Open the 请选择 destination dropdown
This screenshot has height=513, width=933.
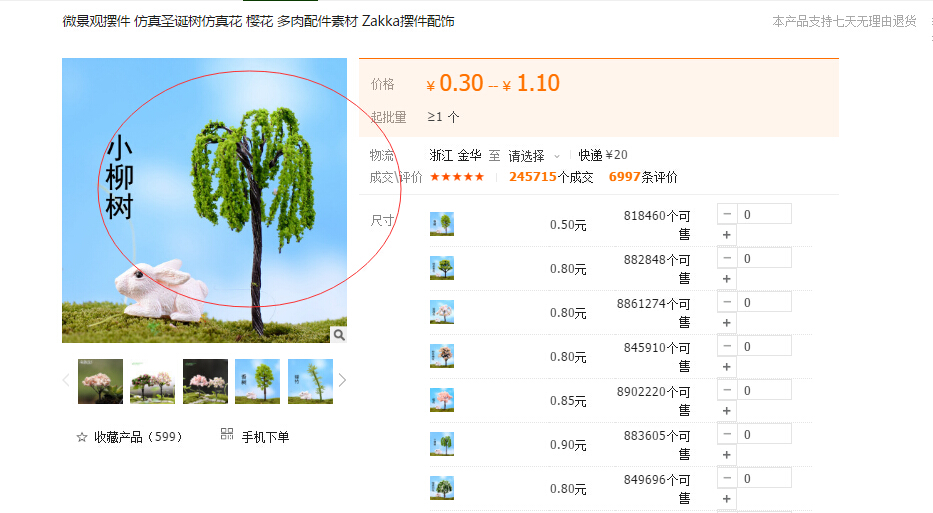534,156
